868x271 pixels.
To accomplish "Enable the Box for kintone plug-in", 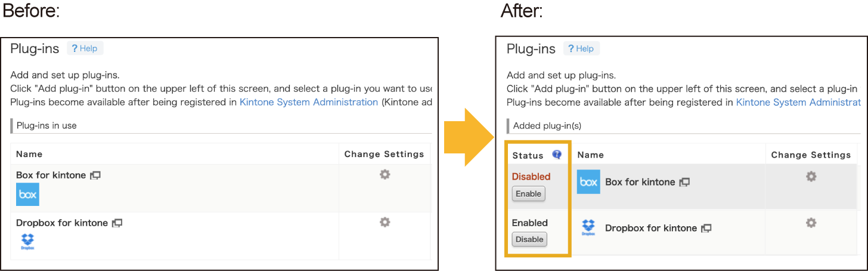I will point(528,193).
